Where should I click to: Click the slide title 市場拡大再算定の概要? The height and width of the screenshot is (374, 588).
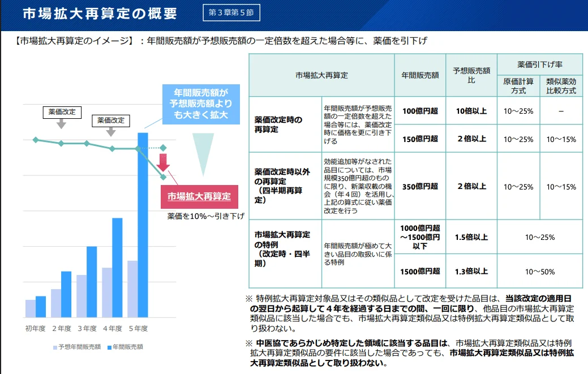[100, 14]
